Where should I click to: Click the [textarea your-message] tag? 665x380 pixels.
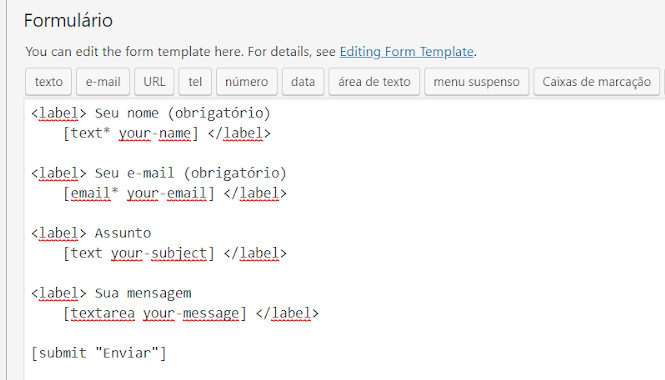[155, 313]
